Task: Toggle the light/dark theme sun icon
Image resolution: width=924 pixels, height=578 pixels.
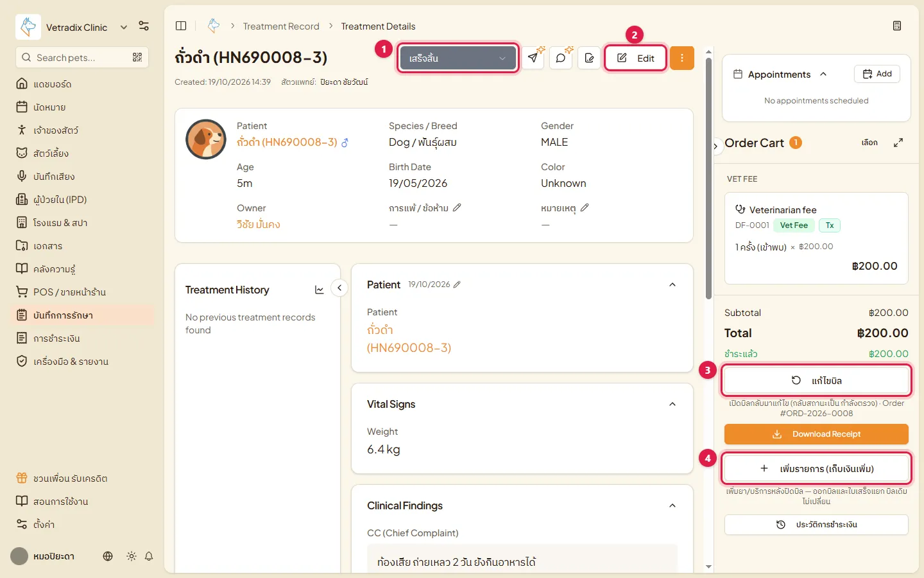Action: (x=132, y=556)
